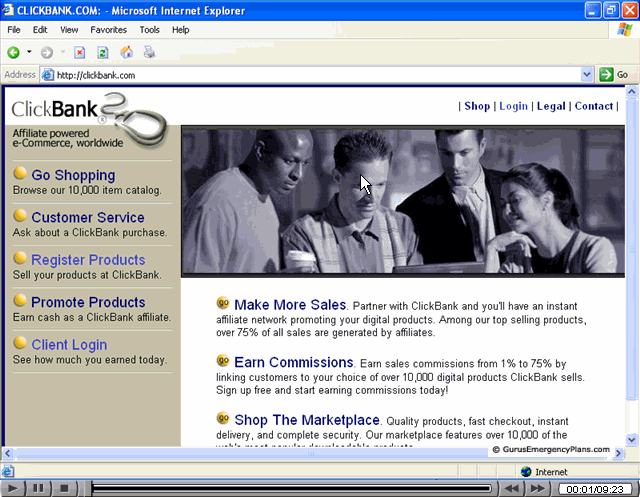Open the Back history dropdown arrow
The width and height of the screenshot is (640, 497).
point(29,52)
